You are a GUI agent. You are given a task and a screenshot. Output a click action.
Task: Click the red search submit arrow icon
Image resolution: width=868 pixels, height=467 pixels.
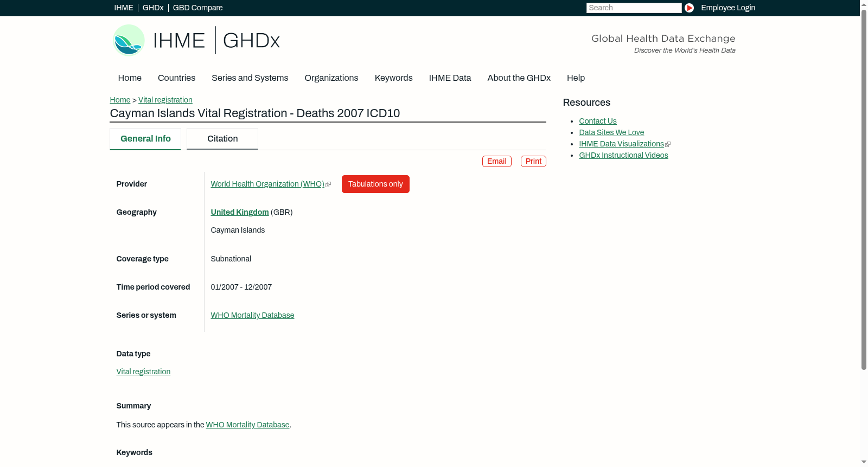[689, 8]
